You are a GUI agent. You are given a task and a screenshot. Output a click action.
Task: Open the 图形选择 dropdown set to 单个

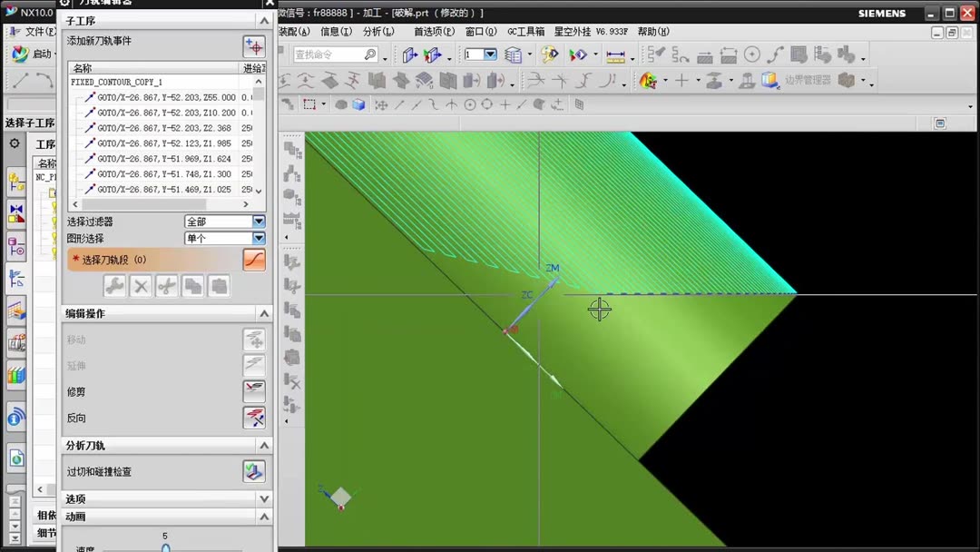260,238
